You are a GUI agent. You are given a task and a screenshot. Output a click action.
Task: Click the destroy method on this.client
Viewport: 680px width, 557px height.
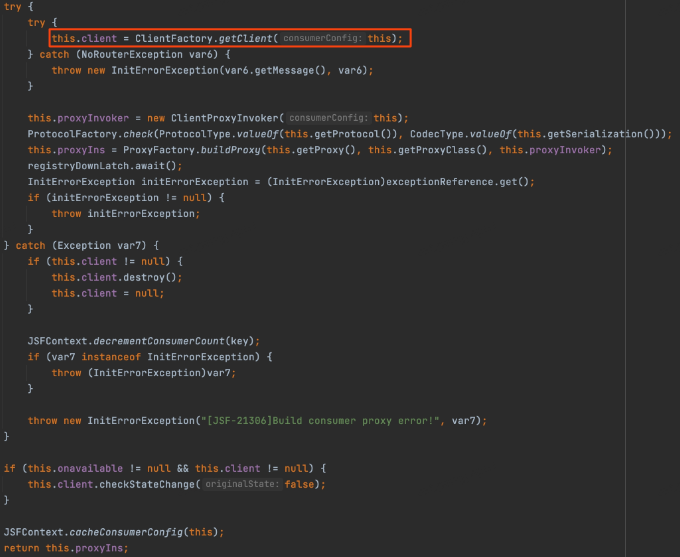click(x=144, y=278)
